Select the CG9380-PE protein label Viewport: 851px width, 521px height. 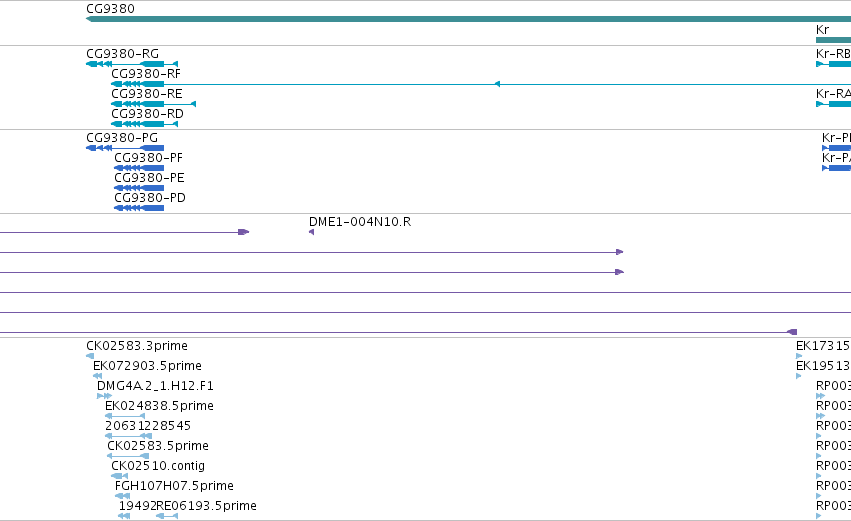[x=149, y=178]
